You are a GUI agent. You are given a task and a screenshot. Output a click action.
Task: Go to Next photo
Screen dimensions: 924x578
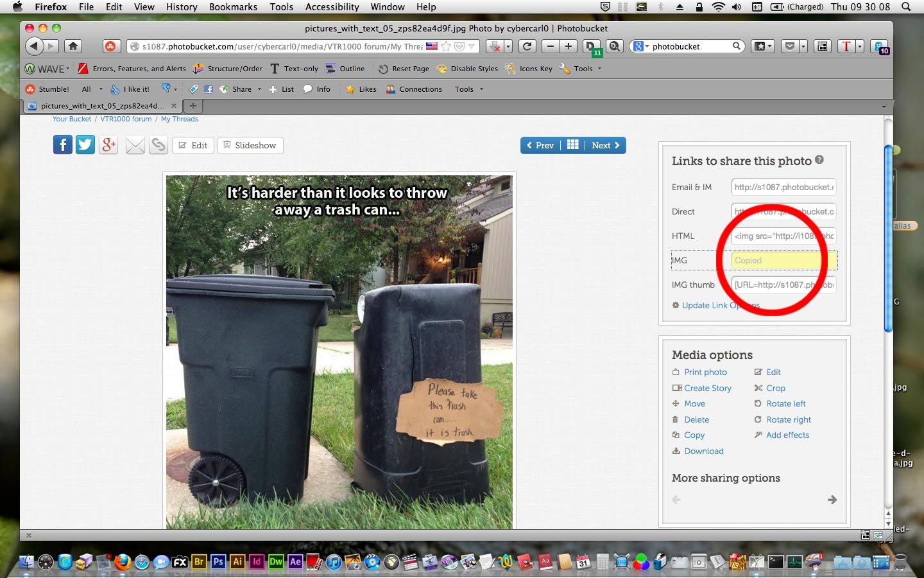pyautogui.click(x=605, y=145)
